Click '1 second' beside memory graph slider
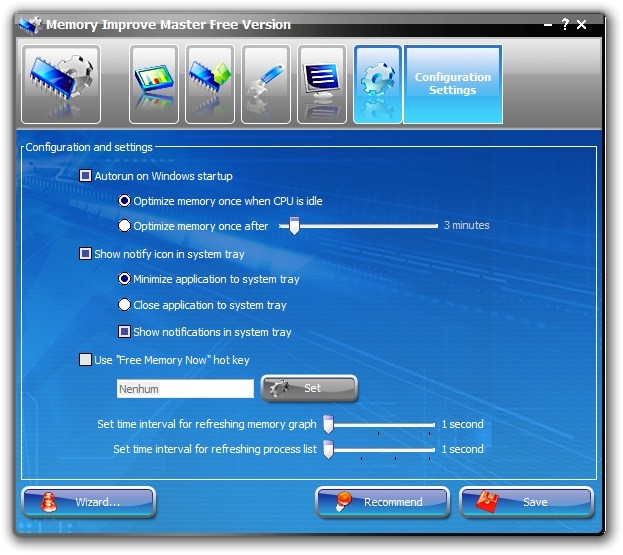The image size is (623, 555). point(462,424)
